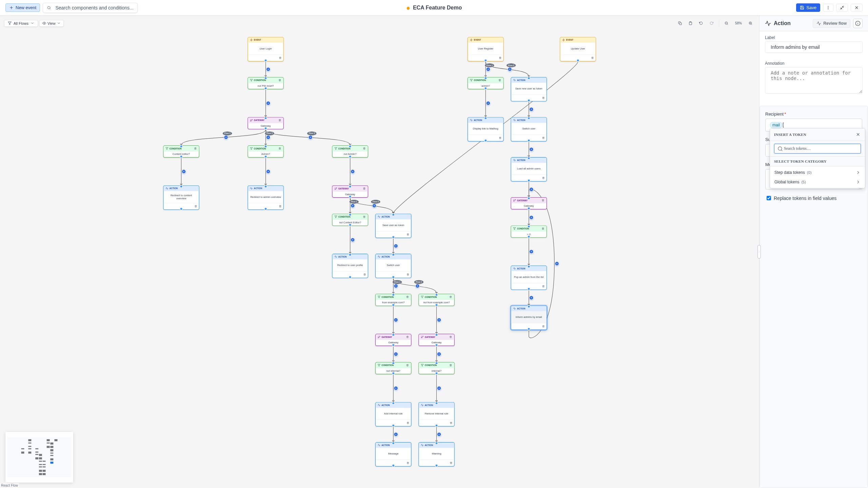The image size is (868, 488).
Task: Open the View dropdown
Action: click(52, 23)
